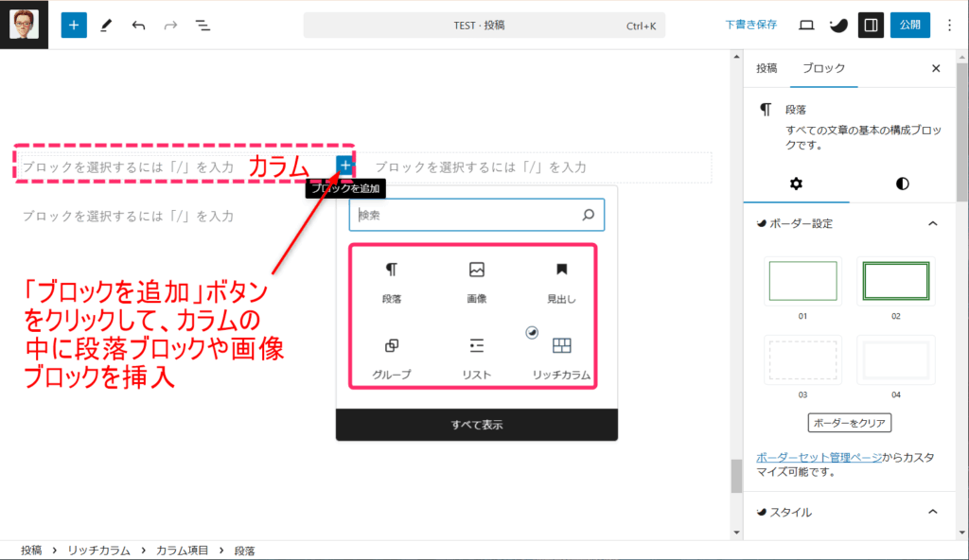Click the 公開 publish button

coord(909,25)
